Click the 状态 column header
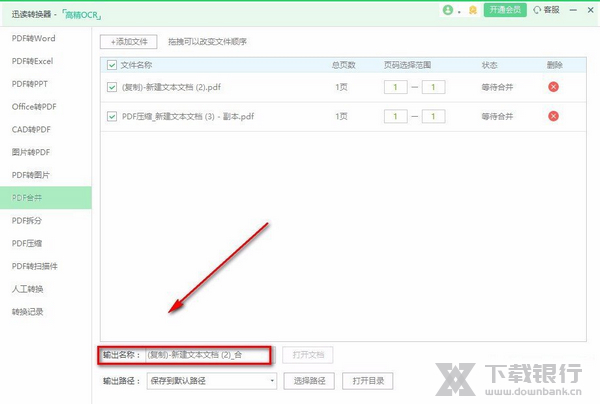Viewport: 600px width, 404px height. tap(489, 65)
